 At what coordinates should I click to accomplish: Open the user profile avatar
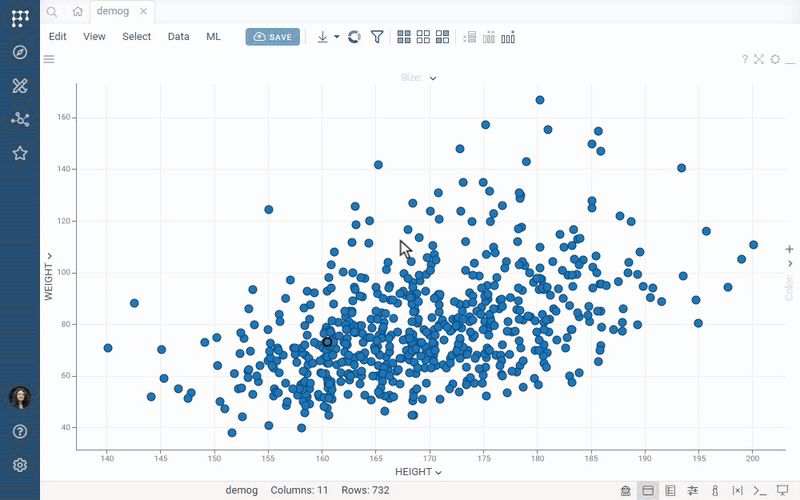20,397
